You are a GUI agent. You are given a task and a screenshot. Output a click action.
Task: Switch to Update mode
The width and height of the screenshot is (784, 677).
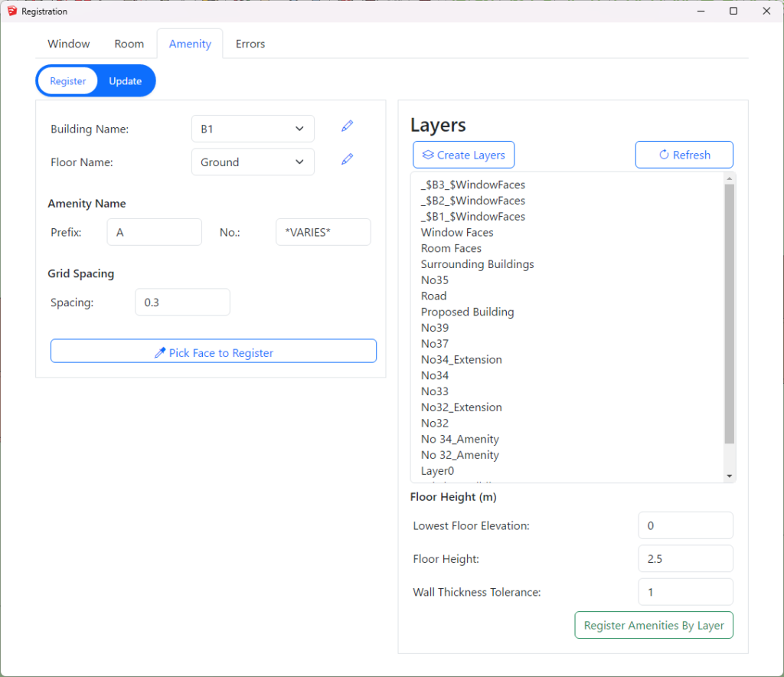pyautogui.click(x=125, y=81)
